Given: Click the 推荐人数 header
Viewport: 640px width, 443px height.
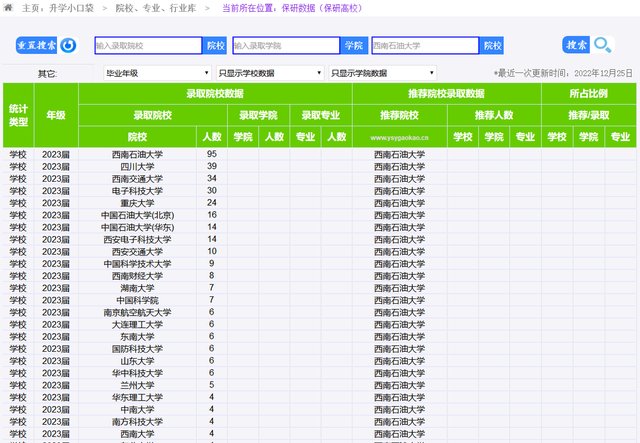Looking at the screenshot, I should tap(494, 115).
